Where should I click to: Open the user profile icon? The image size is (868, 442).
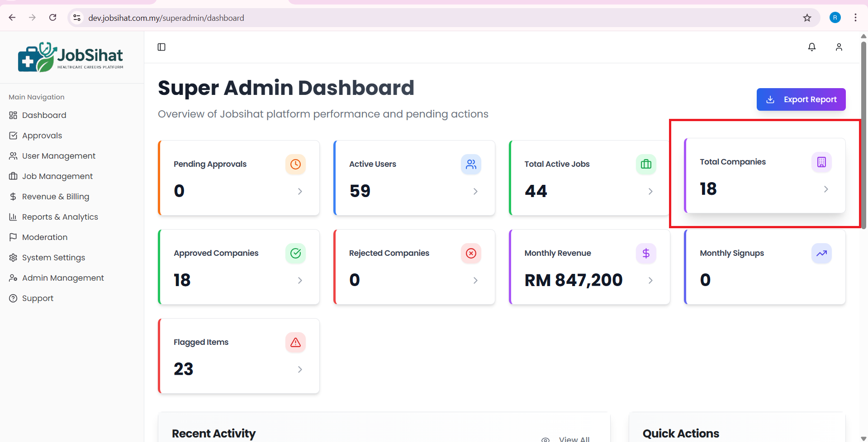point(839,47)
